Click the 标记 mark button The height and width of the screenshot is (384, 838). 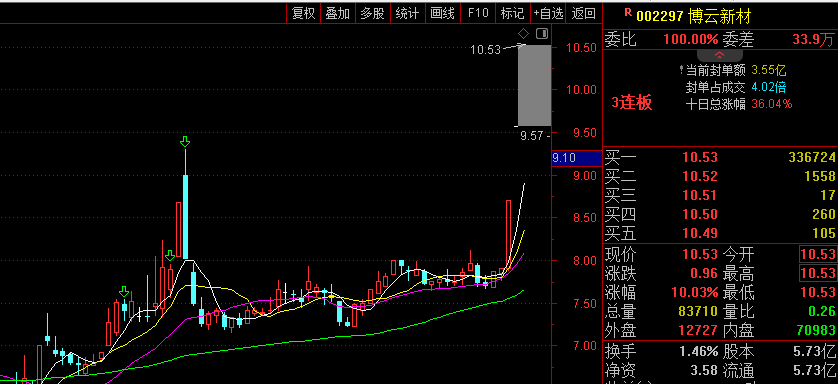click(513, 13)
